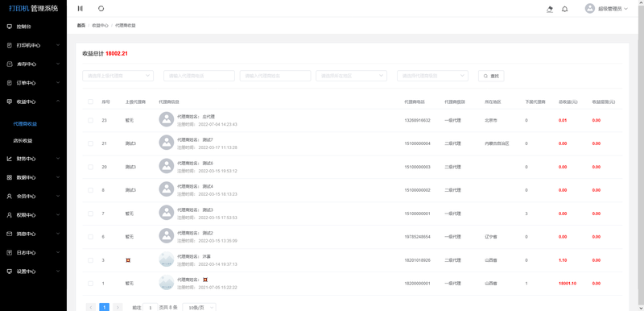The image size is (644, 311).
Task: Click the 库存中心 icon in sidebar
Action: pyautogui.click(x=10, y=64)
